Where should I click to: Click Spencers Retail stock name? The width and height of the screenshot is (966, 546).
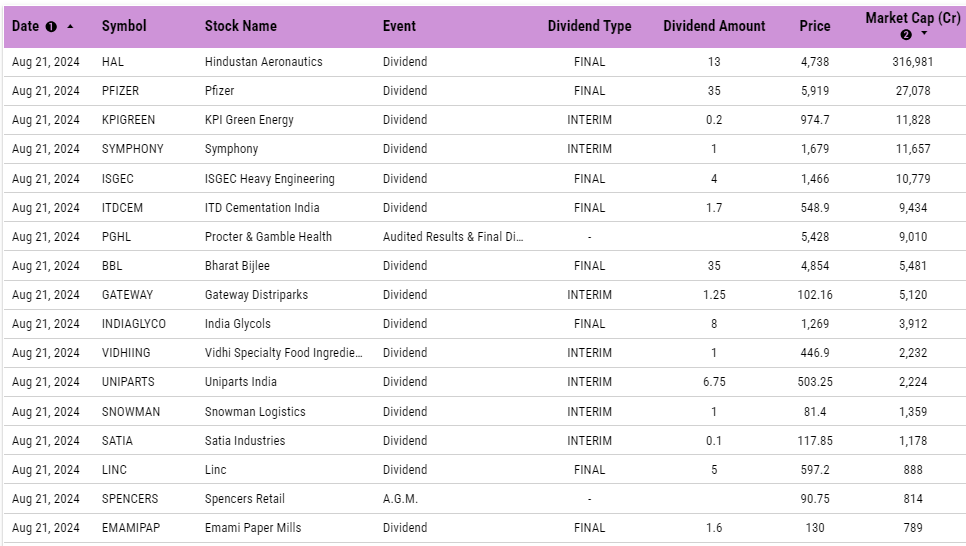pos(245,499)
